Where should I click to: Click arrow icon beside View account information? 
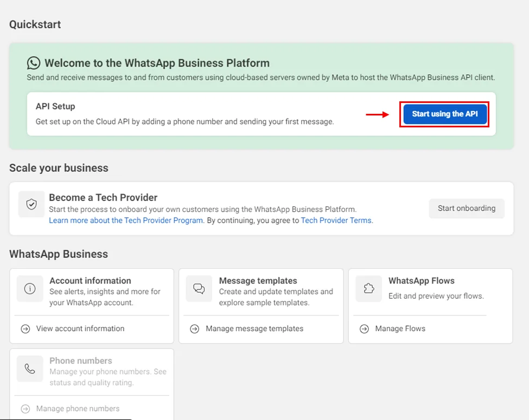pos(26,328)
